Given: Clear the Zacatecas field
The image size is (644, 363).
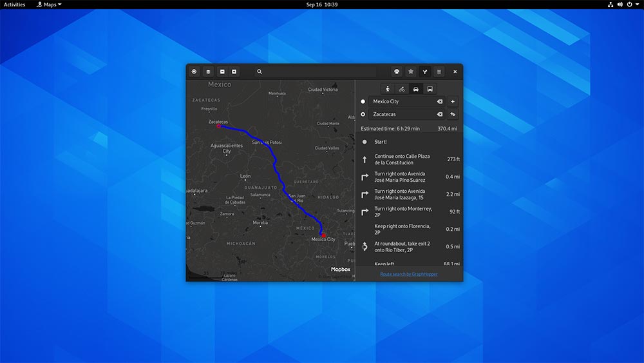Looking at the screenshot, I should point(439,114).
